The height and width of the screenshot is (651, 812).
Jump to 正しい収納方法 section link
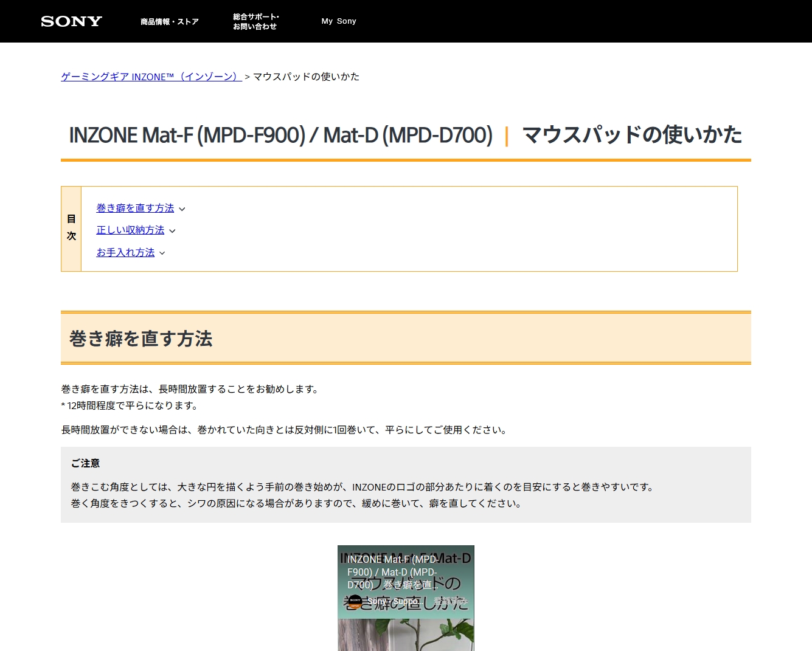[x=130, y=230]
